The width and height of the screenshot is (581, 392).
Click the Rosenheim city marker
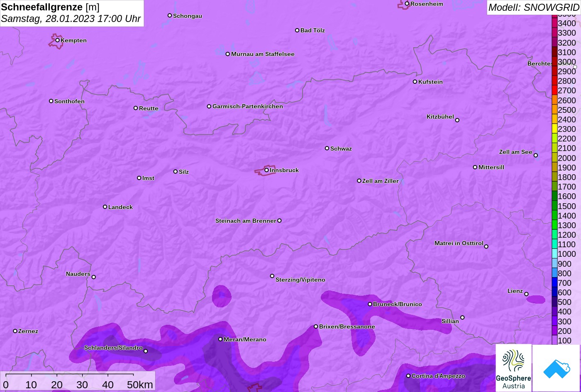[x=407, y=4]
